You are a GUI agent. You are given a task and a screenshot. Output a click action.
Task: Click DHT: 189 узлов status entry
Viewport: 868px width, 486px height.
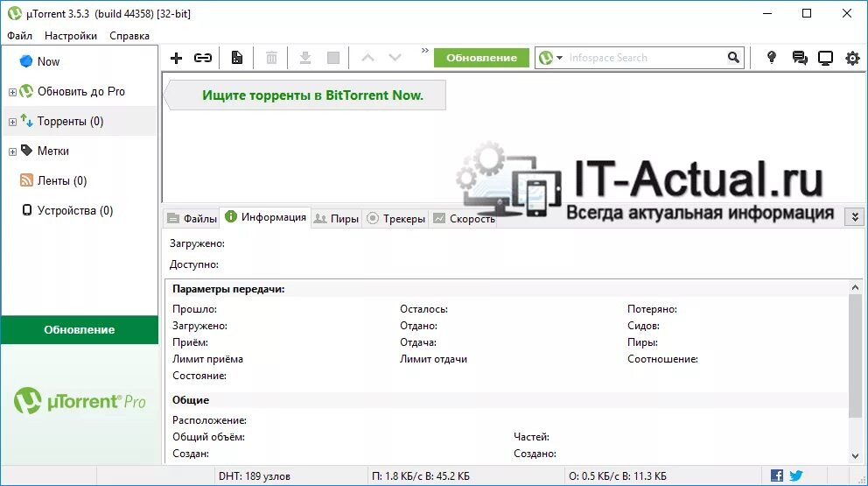(x=254, y=476)
